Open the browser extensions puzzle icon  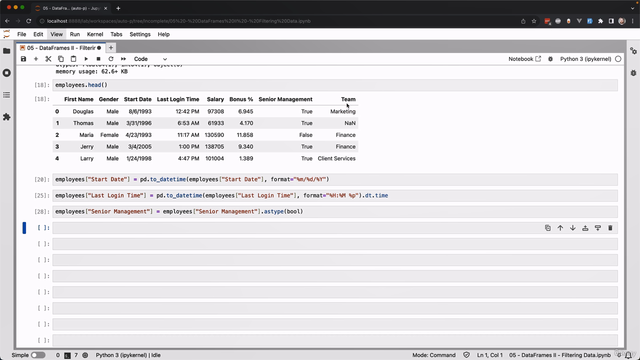600,21
